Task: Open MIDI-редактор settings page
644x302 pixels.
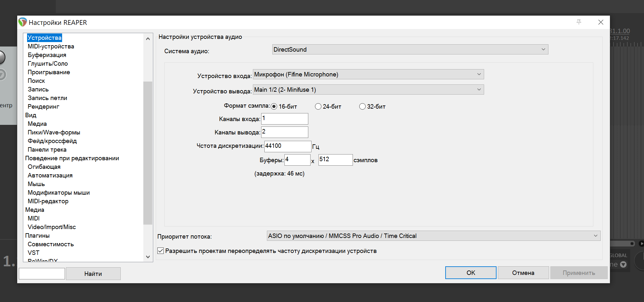Action: (48, 201)
